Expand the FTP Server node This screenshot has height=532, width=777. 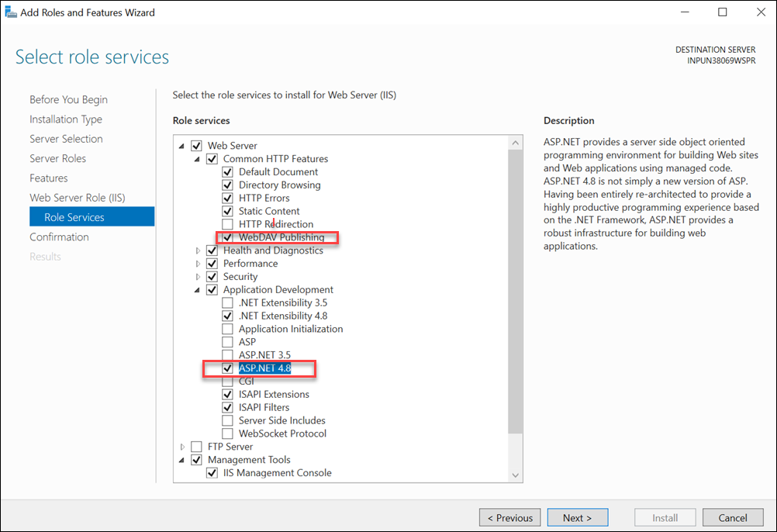pos(183,447)
